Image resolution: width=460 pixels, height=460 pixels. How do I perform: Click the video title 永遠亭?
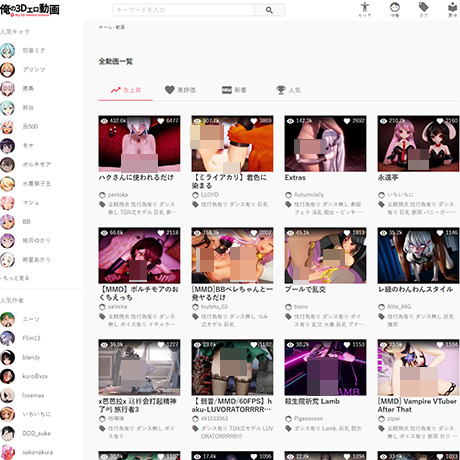coord(388,178)
